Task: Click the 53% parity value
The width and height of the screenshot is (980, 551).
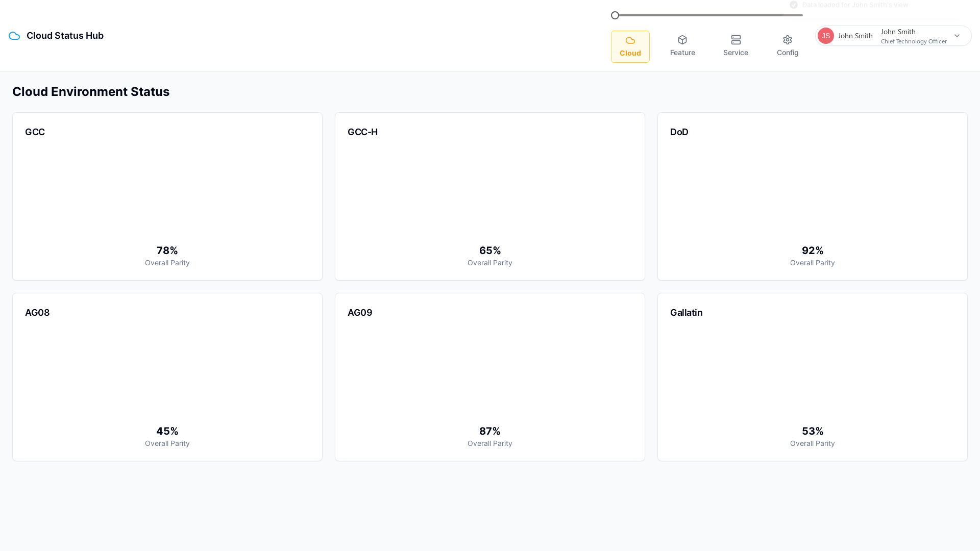Action: pos(813,431)
